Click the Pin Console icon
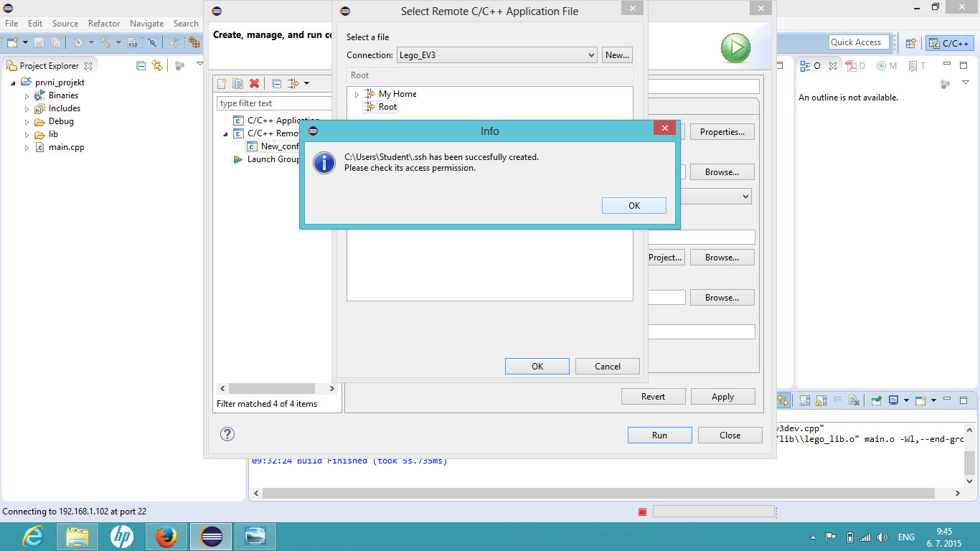Screen dimensions: 980x551 tap(877, 400)
